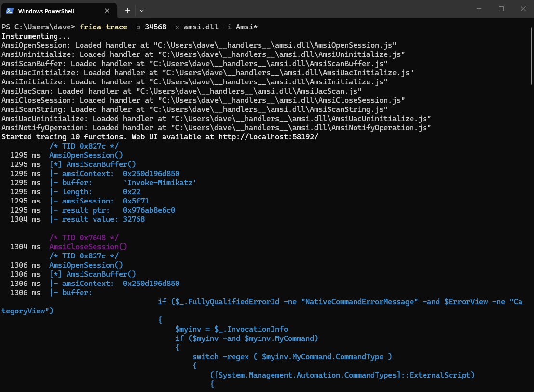Click the 'Invoke-Mimikatz' buffer value
This screenshot has height=392, width=534.
(160, 183)
